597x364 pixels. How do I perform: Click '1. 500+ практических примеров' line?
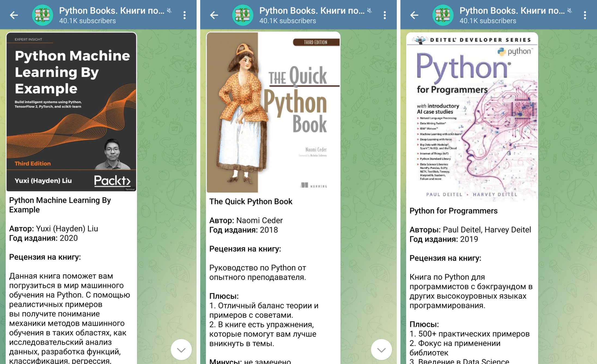470,334
